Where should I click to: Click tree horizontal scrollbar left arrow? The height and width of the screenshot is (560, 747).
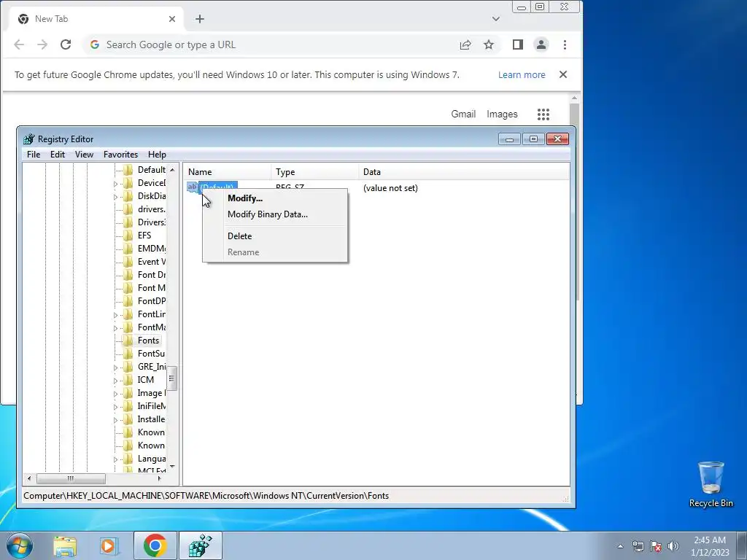point(29,478)
